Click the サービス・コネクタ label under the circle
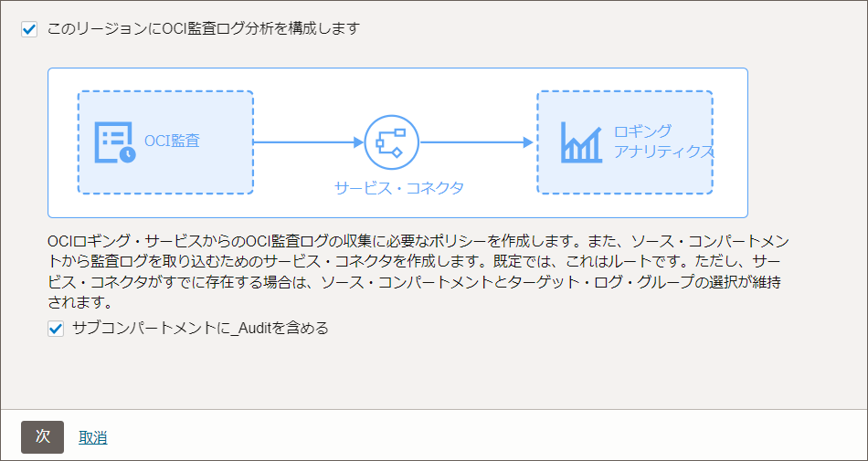The image size is (868, 461). [399, 188]
